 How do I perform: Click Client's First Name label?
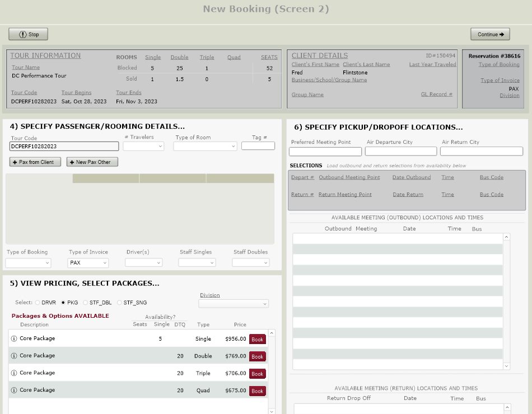(x=315, y=64)
